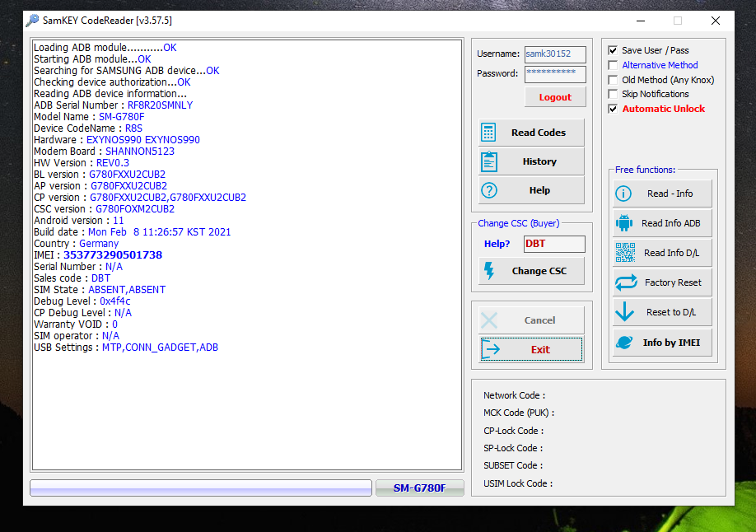This screenshot has width=756, height=532.
Task: Click the red Logout button
Action: (555, 97)
